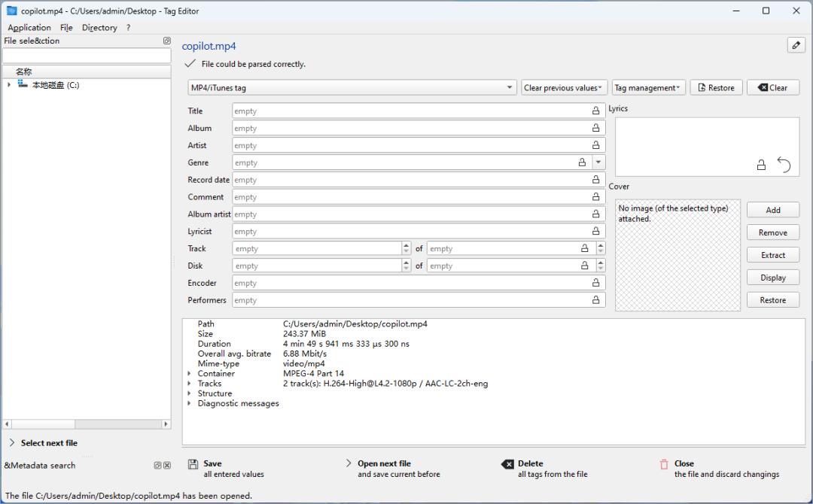Toggle the lock on the Title field

pos(596,111)
